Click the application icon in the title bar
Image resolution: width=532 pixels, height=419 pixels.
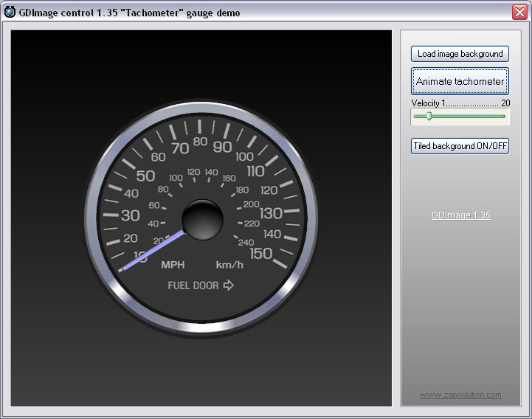coord(10,12)
